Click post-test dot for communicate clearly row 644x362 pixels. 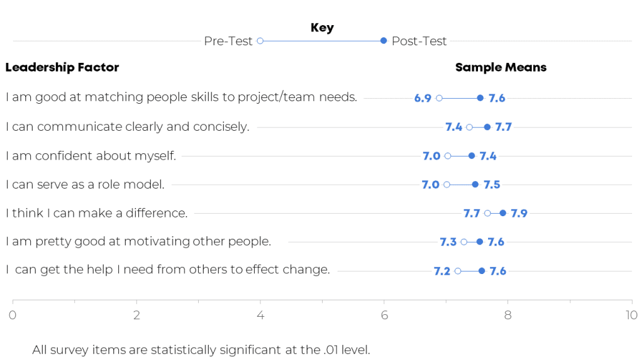(x=487, y=127)
